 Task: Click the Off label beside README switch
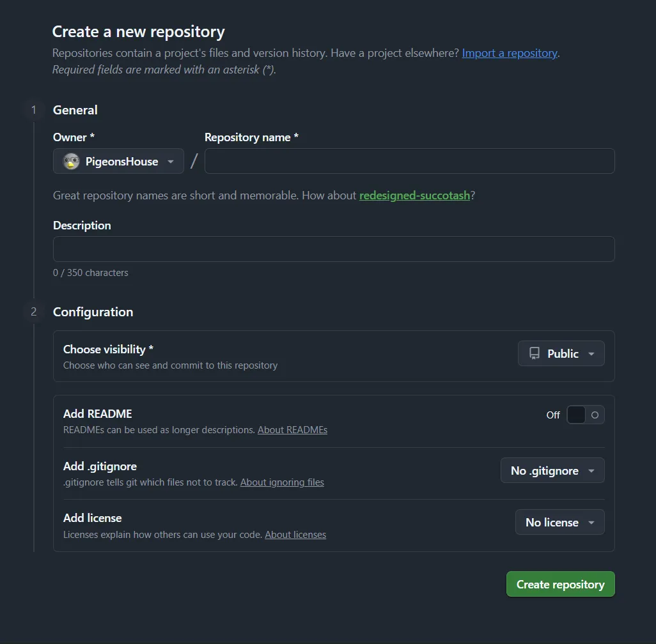[x=553, y=415]
